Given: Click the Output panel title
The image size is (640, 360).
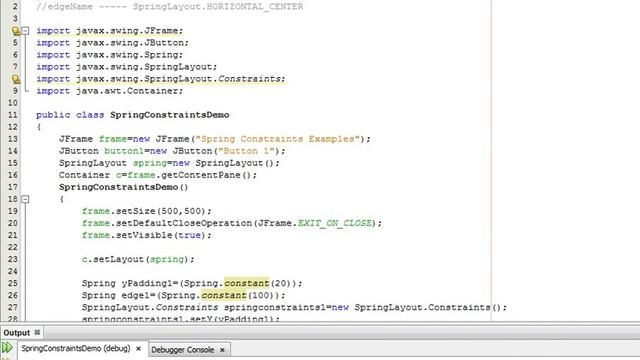Looking at the screenshot, I should tap(17, 333).
